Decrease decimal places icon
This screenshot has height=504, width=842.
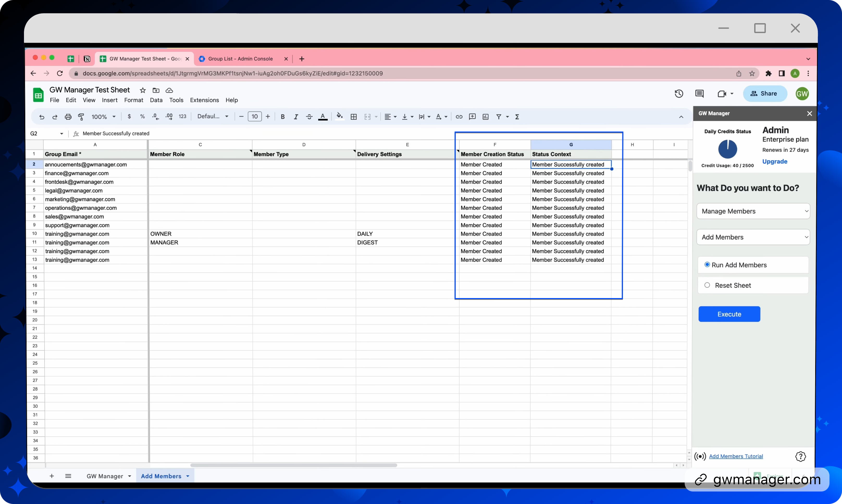tap(155, 116)
